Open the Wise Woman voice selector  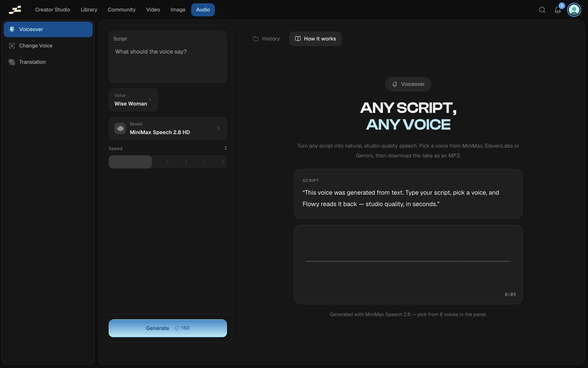[x=133, y=100]
